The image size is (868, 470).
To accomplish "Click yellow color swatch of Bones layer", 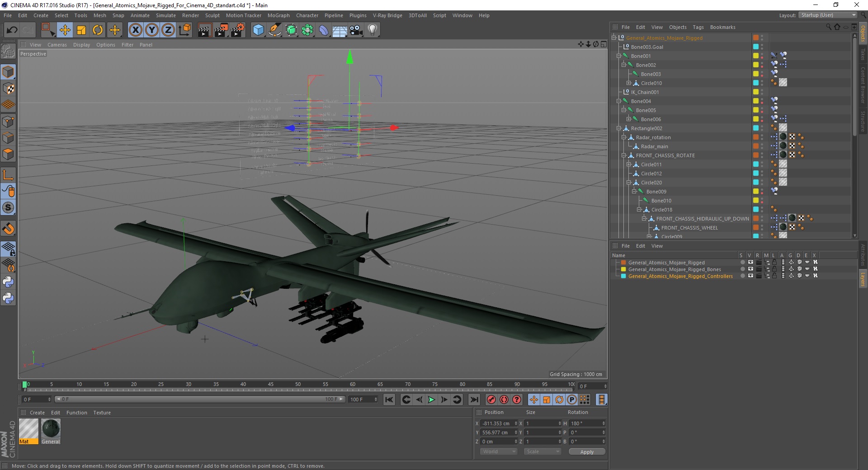I will point(623,269).
